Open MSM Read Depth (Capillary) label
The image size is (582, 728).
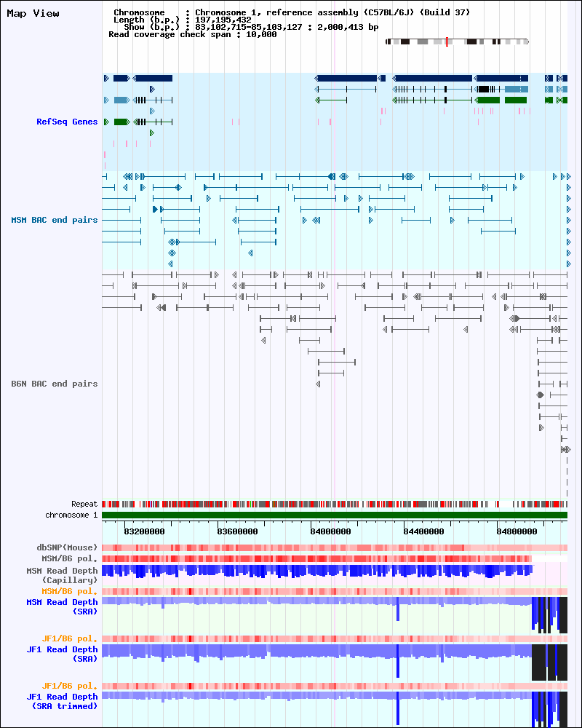62,575
